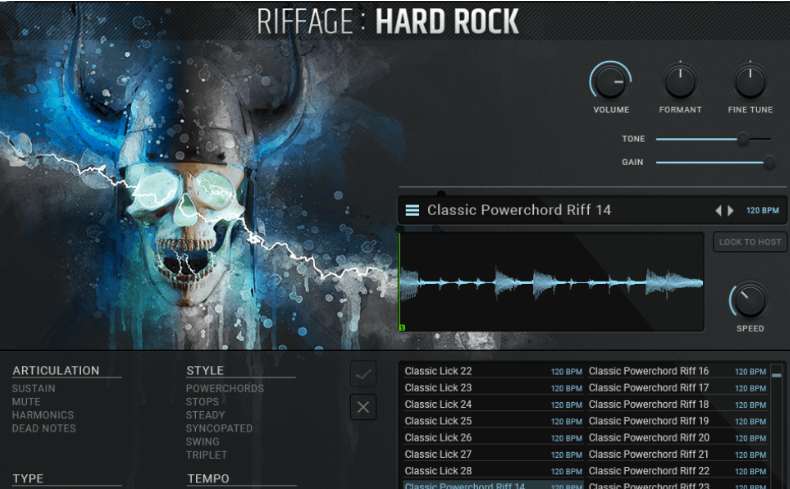This screenshot has width=790, height=489.
Task: Filter by Mute articulation
Action: [x=26, y=402]
